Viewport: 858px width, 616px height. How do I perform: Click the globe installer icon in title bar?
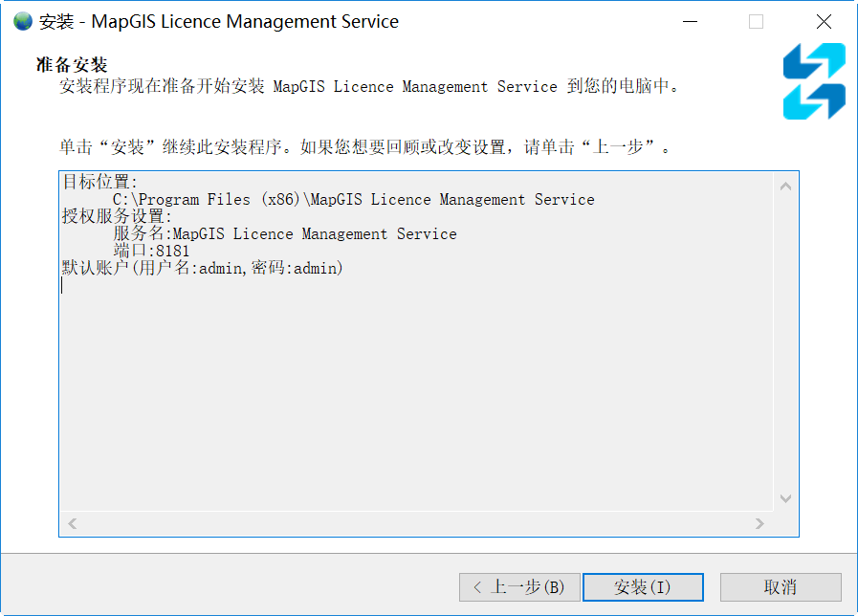[x=23, y=21]
